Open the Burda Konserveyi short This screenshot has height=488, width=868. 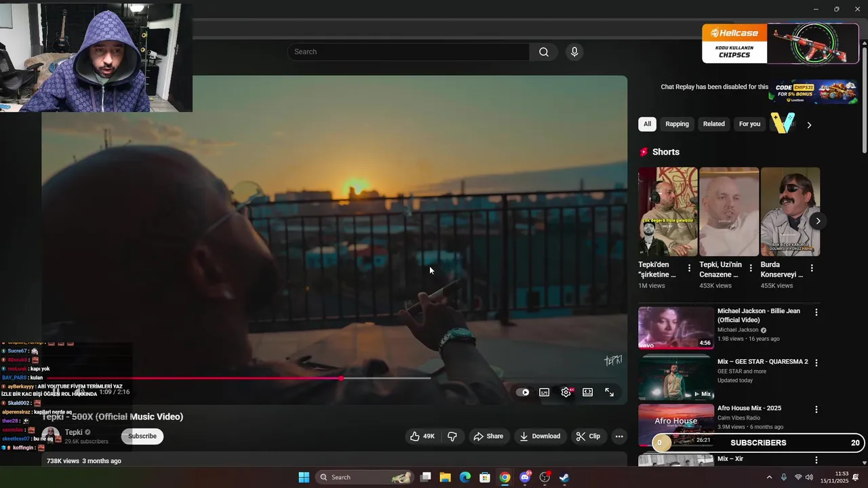click(790, 211)
